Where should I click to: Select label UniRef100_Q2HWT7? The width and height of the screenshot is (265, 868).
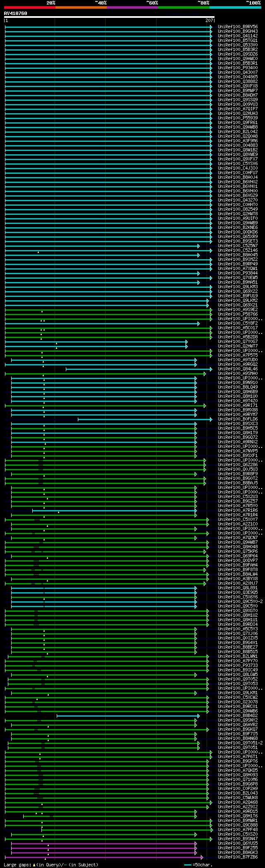[238, 346]
